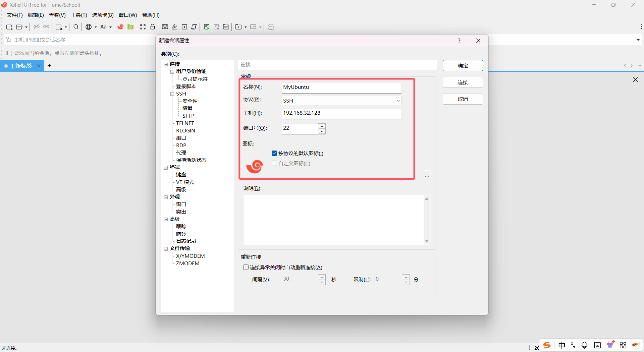Enable the custom icon option
Viewport: 644px width, 352px height.
(x=274, y=163)
